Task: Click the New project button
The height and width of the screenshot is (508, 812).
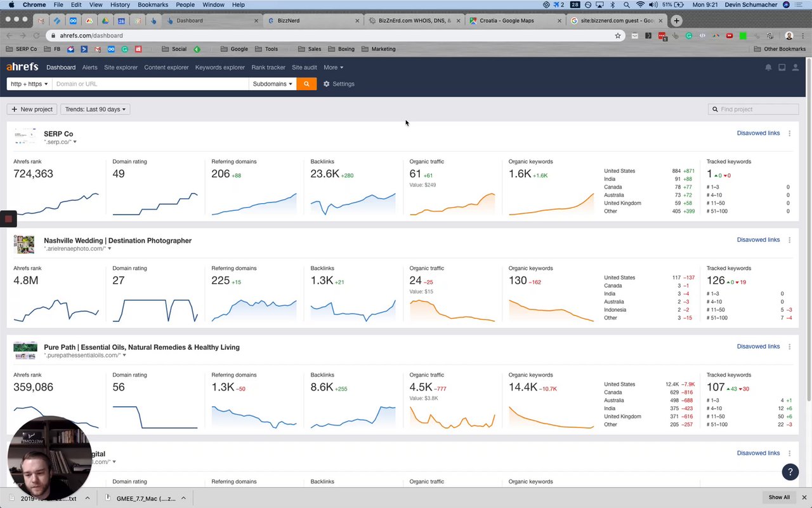Action: coord(32,109)
